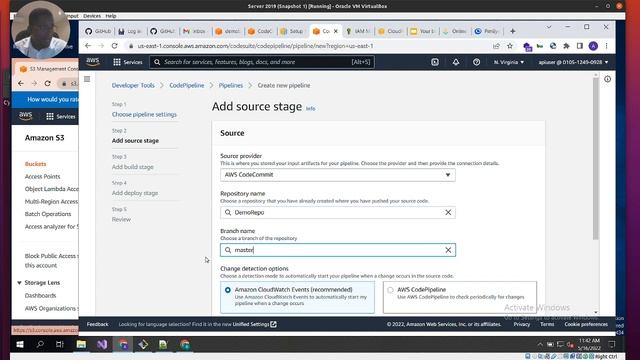
Task: Open Chrome profile avatar A
Action: [593, 46]
